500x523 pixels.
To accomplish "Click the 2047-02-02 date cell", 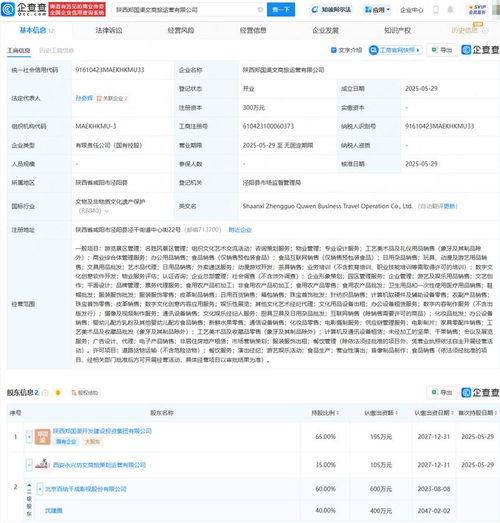I will [434, 510].
